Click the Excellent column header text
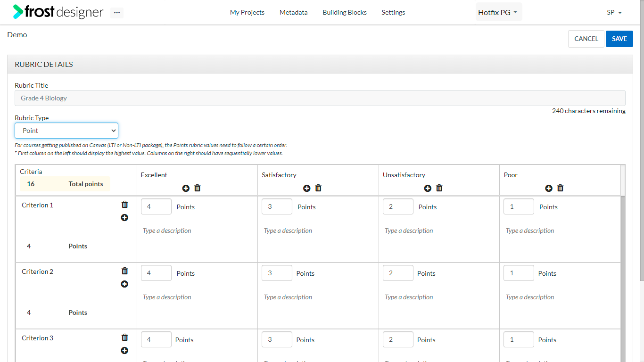Viewport: 644px width, 362px height. click(x=154, y=175)
